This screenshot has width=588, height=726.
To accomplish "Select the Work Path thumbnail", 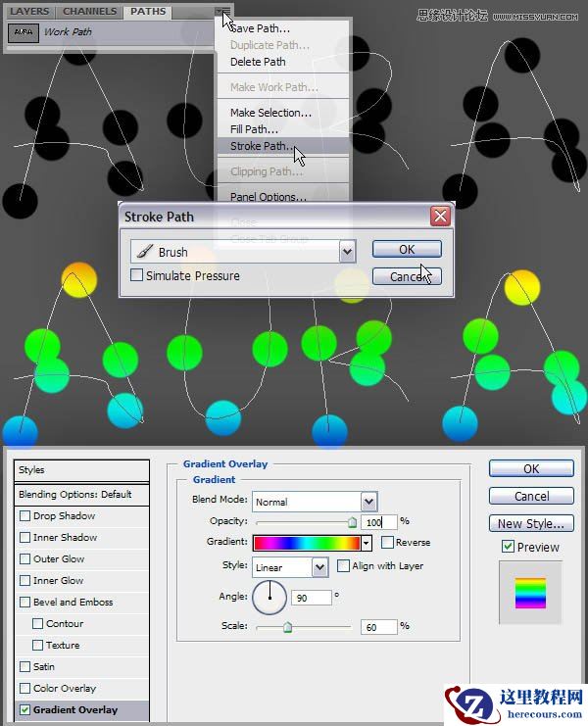I will (x=24, y=32).
